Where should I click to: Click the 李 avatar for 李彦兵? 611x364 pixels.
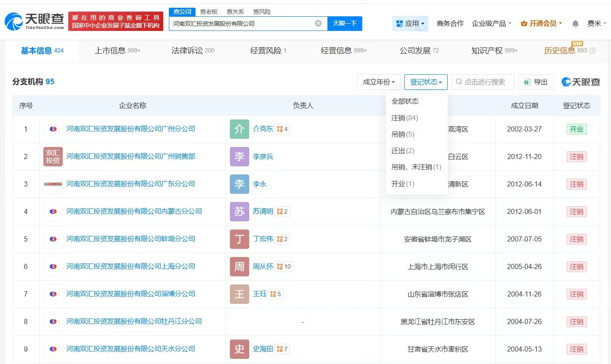(x=239, y=156)
